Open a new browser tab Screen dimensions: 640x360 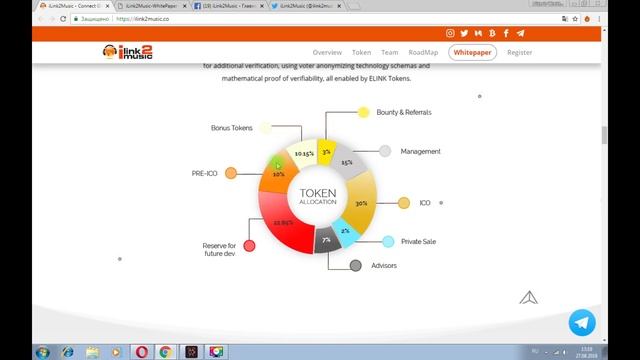(x=354, y=6)
